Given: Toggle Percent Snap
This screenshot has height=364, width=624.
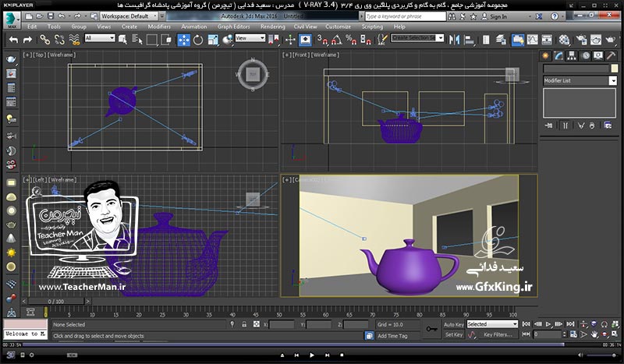Looking at the screenshot, I should point(351,40).
